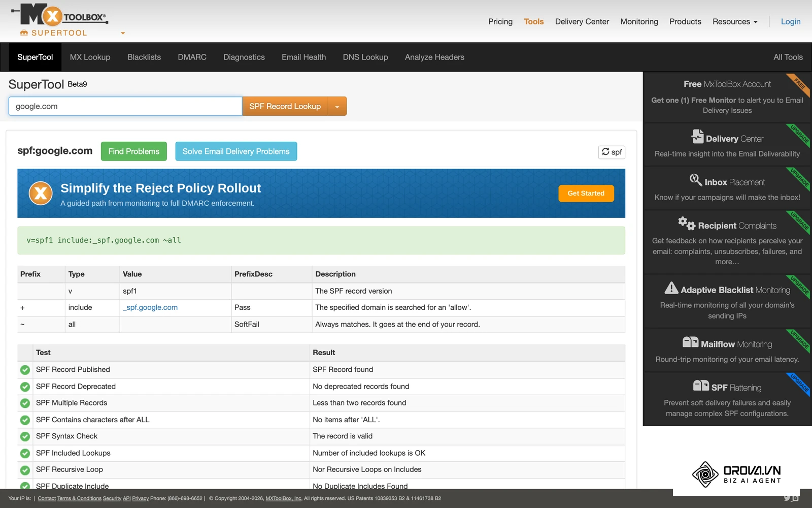Image resolution: width=812 pixels, height=508 pixels.
Task: Expand the Resources menu dropdown
Action: [x=735, y=21]
